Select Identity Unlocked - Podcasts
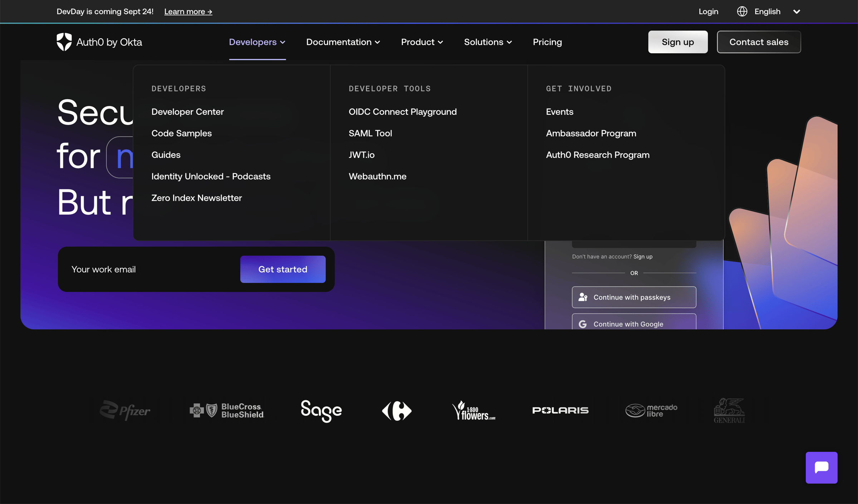Viewport: 858px width, 504px height. pos(211,176)
